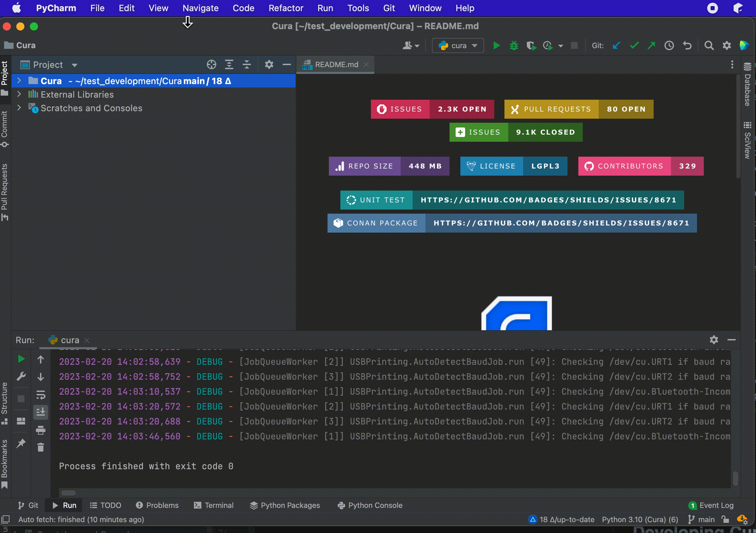Open the Refactor menu
Screen dimensions: 756x533
(286, 8)
